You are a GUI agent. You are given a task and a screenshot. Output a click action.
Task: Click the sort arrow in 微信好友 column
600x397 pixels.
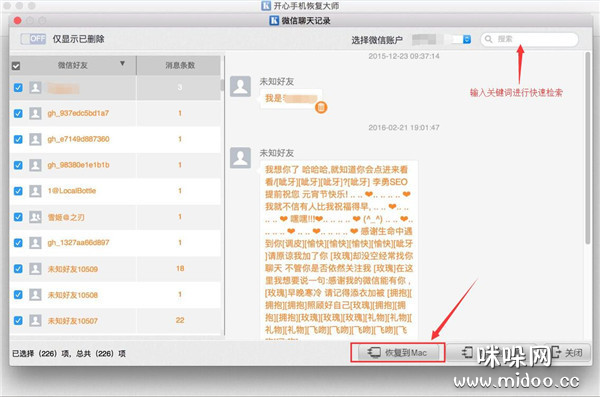point(122,64)
